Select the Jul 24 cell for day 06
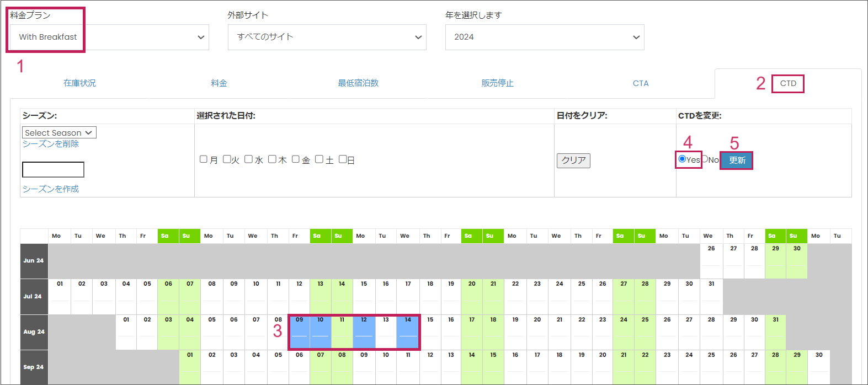 [168, 296]
